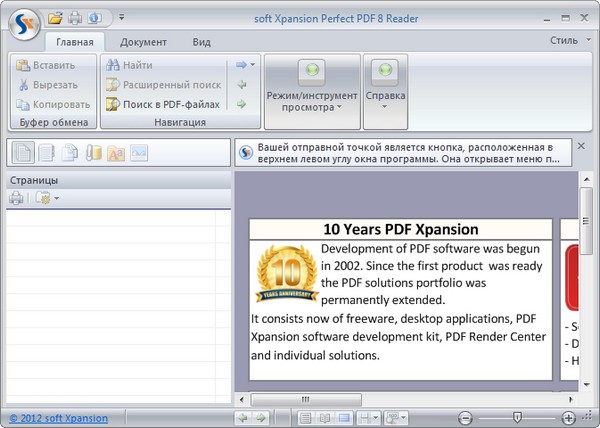Click the Найти binoculars button
600x428 pixels.
(129, 65)
